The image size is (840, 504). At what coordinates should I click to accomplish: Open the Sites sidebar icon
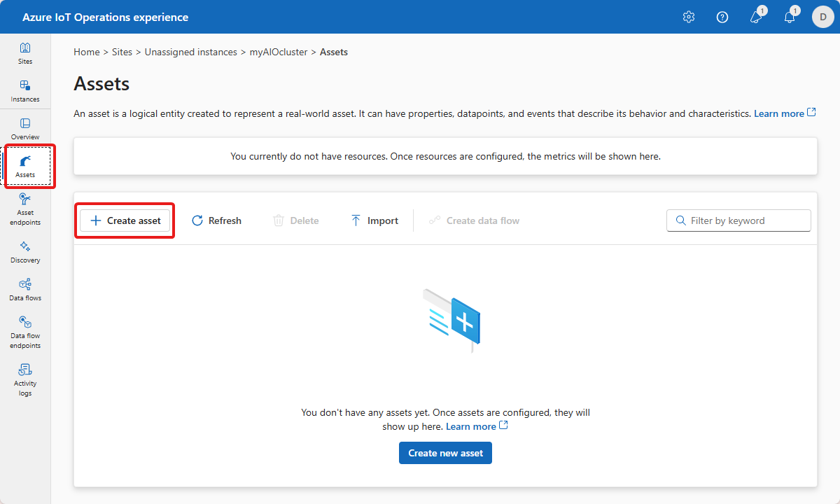(x=25, y=53)
